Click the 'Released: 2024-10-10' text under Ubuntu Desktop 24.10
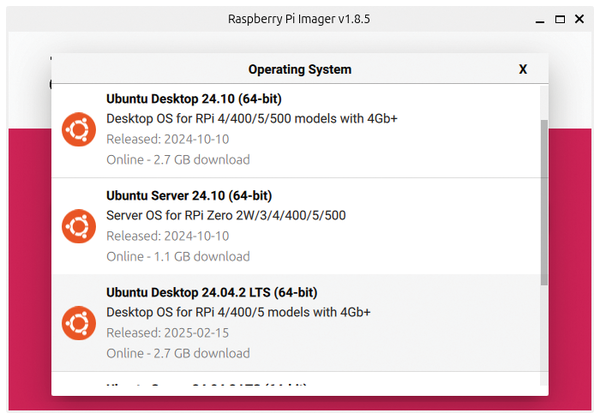The image size is (600, 419). [167, 139]
